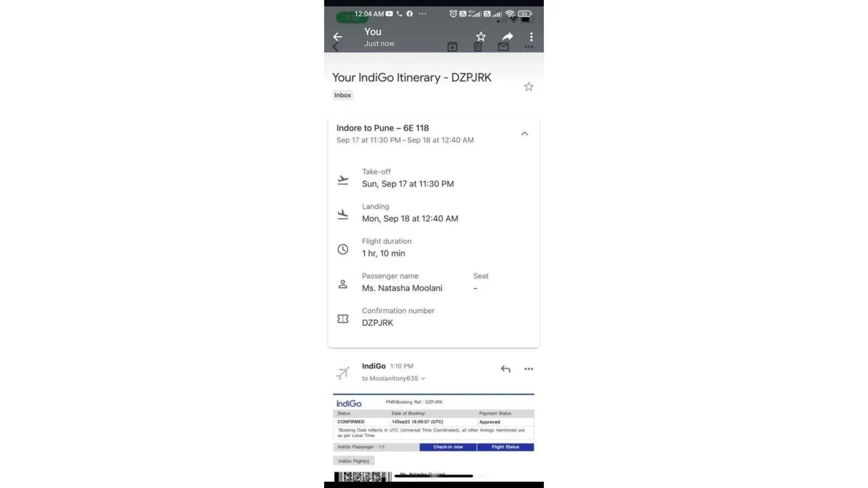Viewport: 868px width, 488px height.
Task: Star the message in the top toolbar
Action: (481, 37)
